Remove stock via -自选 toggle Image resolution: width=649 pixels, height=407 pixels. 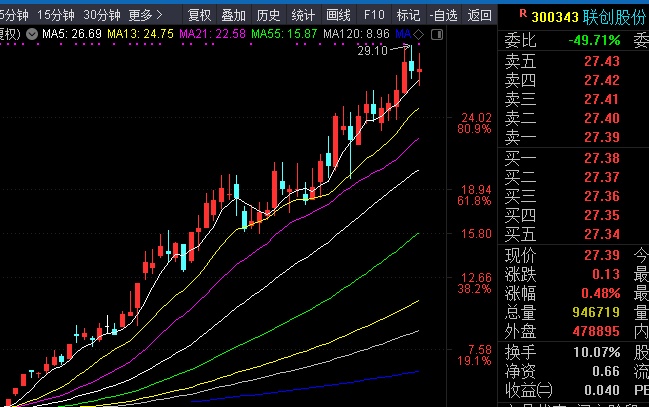pos(443,15)
